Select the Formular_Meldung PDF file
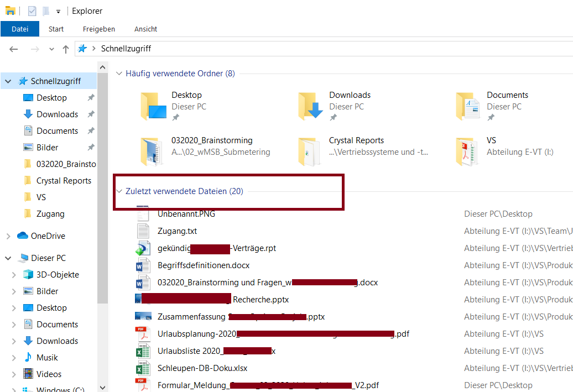The height and width of the screenshot is (392, 573). tap(268, 385)
